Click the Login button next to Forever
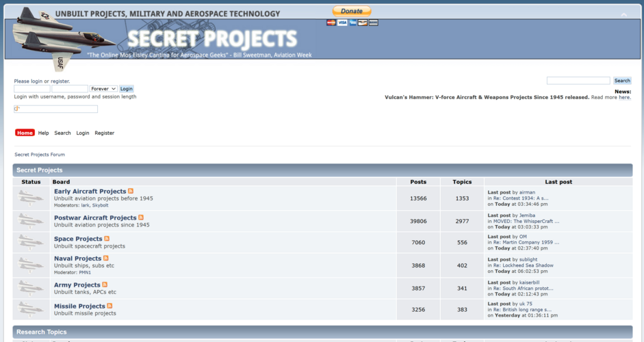644x342 pixels. [x=127, y=89]
